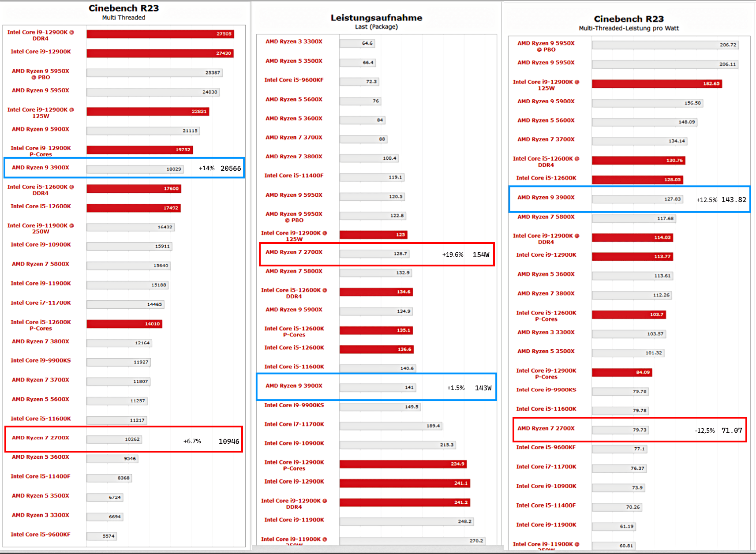Select the red bar showing 27430
The height and width of the screenshot is (554, 756).
tap(160, 53)
